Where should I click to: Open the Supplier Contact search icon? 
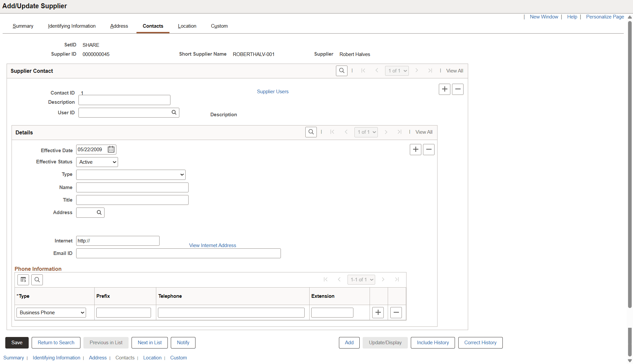pos(342,70)
